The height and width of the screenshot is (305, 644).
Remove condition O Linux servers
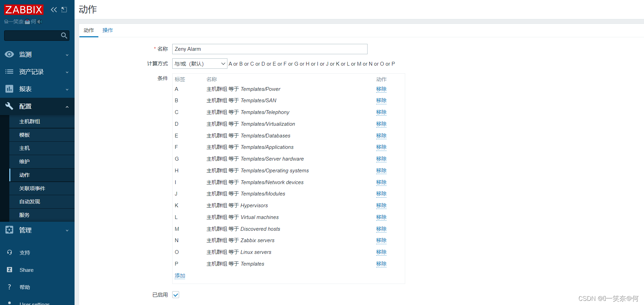(x=381, y=252)
